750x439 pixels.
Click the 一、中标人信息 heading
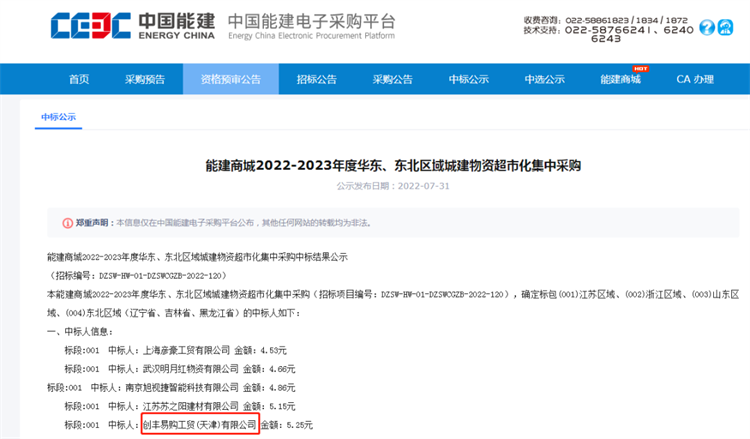pyautogui.click(x=80, y=331)
